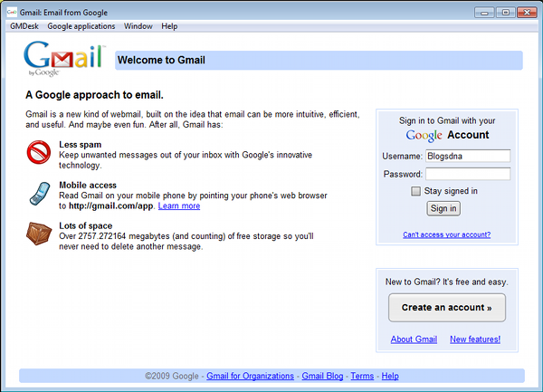Maximize the Gmail window
Viewport: 543px width, 392px height.
[x=506, y=13]
